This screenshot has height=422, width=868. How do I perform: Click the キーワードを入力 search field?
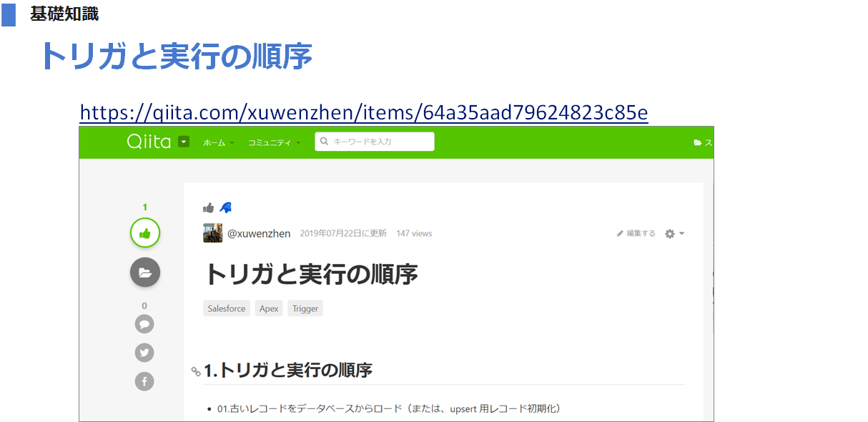coord(374,142)
